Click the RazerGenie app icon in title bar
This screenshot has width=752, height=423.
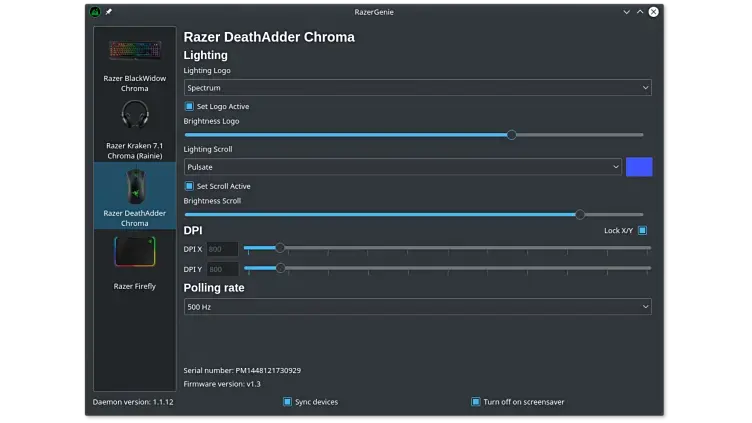95,12
